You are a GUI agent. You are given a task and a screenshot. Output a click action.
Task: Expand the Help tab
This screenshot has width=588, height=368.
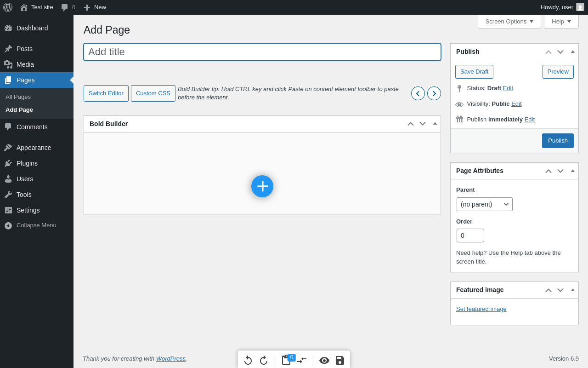coord(561,21)
